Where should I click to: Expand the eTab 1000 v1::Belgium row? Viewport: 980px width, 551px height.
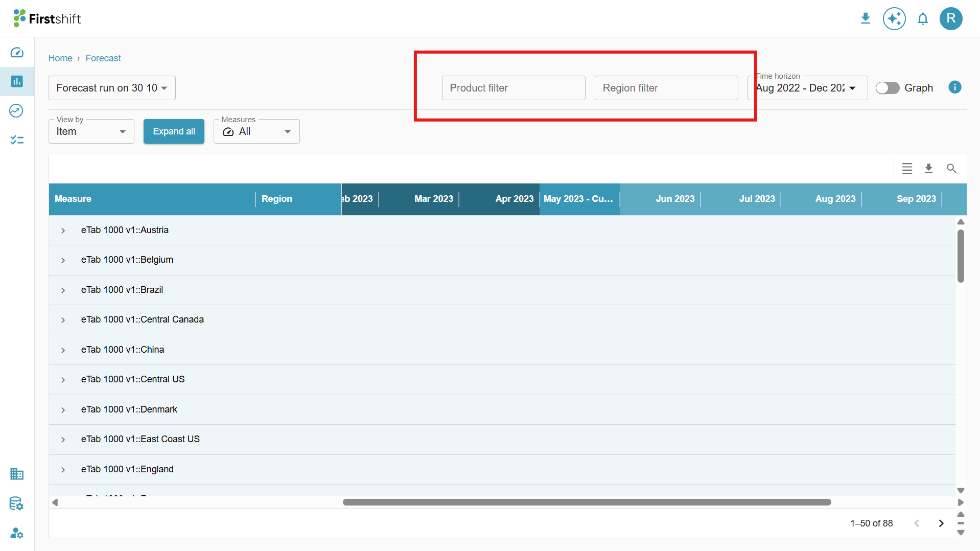(x=63, y=260)
